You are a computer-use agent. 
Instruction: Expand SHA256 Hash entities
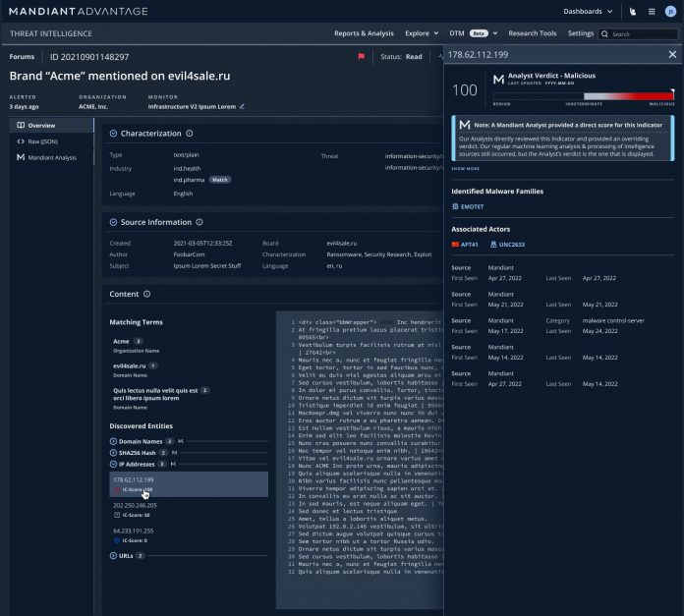(113, 453)
